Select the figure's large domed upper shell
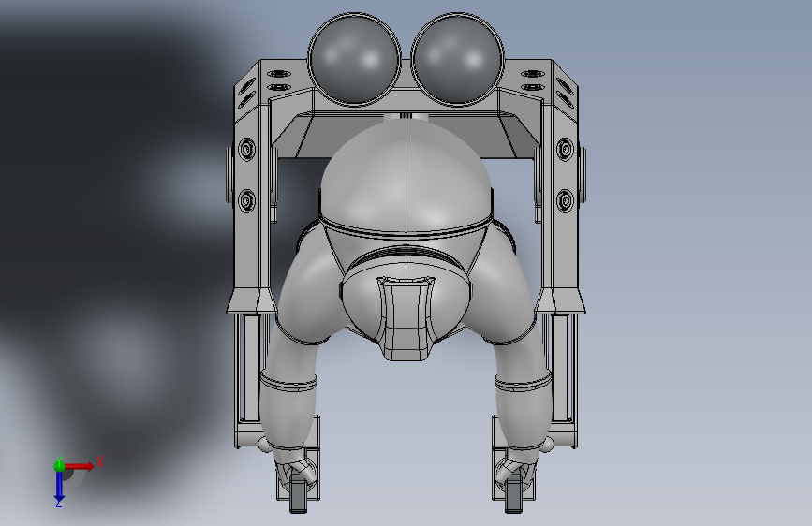Screen dimensions: 812x526 [406, 176]
